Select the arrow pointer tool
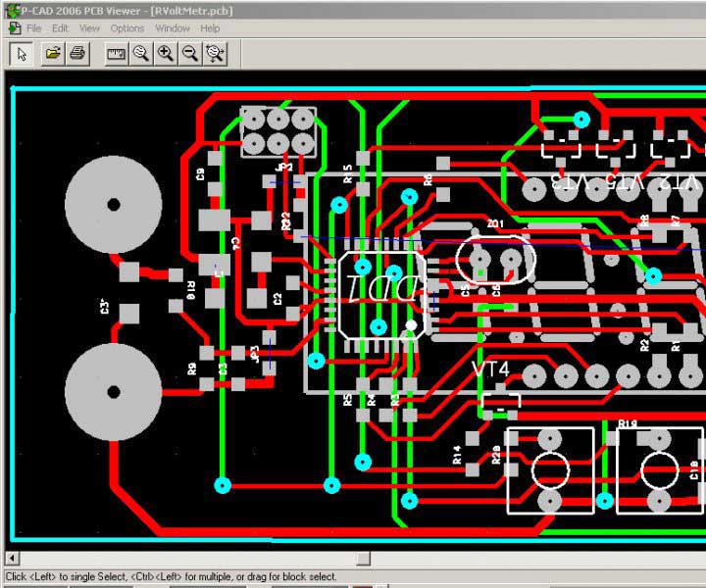The width and height of the screenshot is (706, 588). 21,53
